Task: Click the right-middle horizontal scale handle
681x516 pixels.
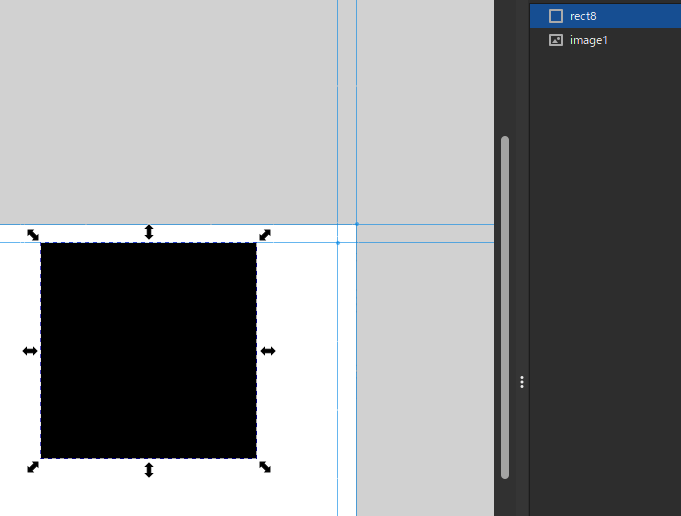Action: (x=268, y=351)
